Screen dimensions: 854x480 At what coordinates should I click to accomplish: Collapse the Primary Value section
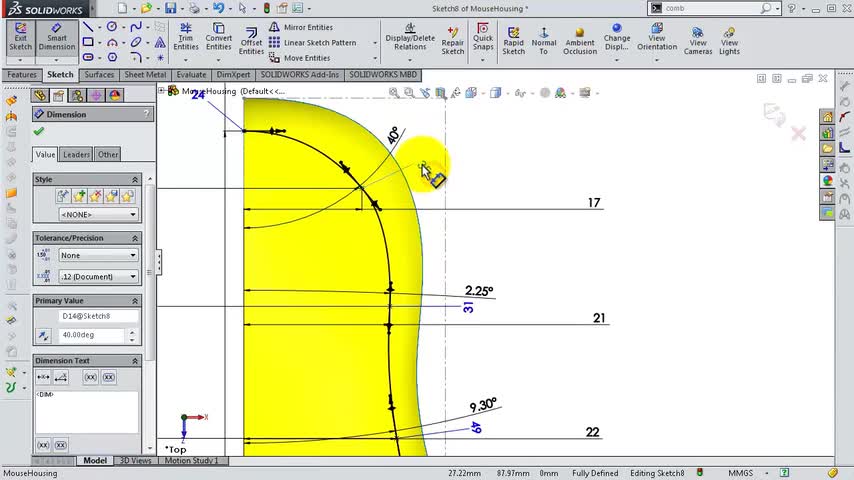(135, 301)
